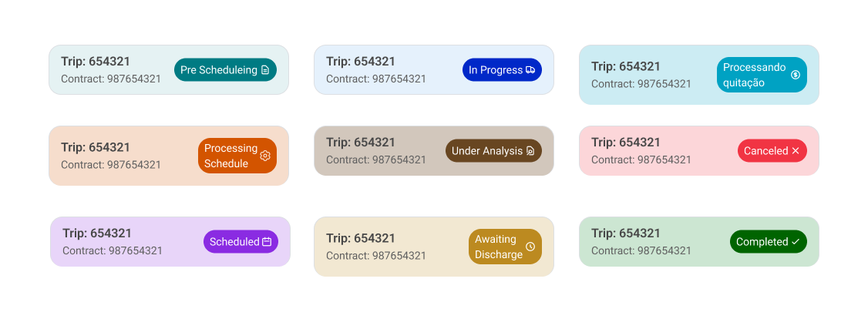
Task: Click the clock icon in Awaiting Discharge badge
Action: click(x=530, y=247)
